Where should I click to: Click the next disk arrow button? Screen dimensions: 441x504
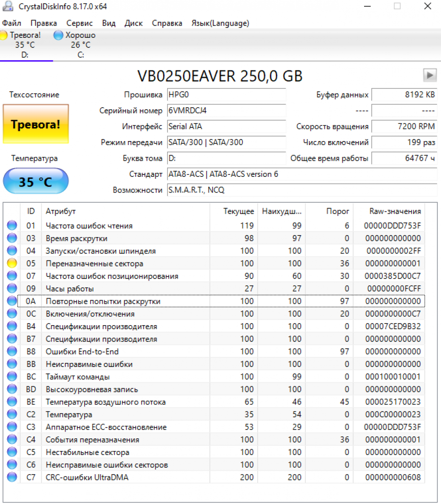430,75
